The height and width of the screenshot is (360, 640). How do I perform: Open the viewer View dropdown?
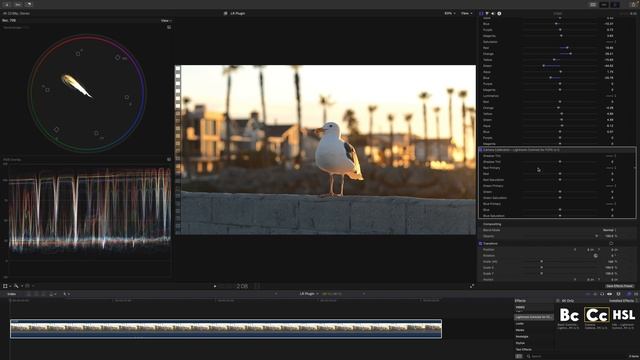tap(466, 13)
